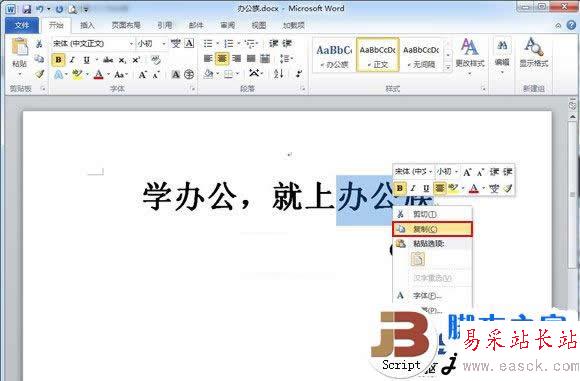Choose Cut (剪切) from the context menu
The height and width of the screenshot is (381, 580).
click(x=432, y=214)
